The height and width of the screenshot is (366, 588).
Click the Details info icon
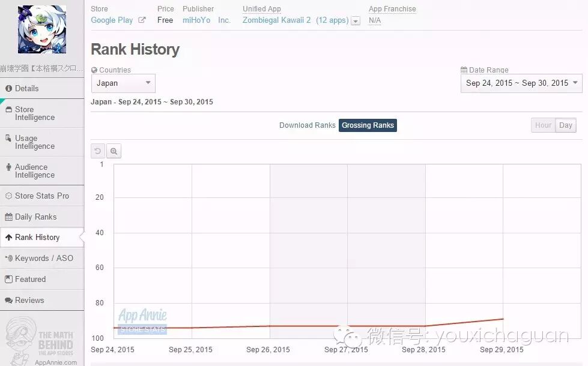click(x=8, y=88)
